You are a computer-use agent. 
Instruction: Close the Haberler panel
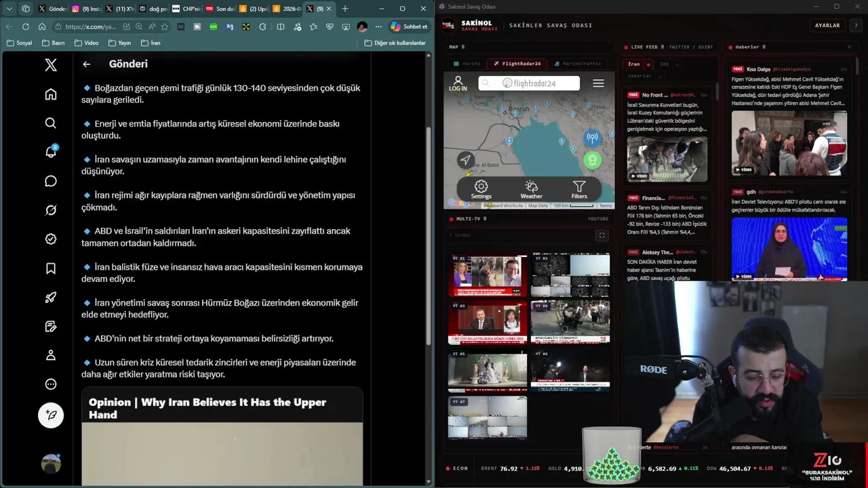click(x=849, y=47)
